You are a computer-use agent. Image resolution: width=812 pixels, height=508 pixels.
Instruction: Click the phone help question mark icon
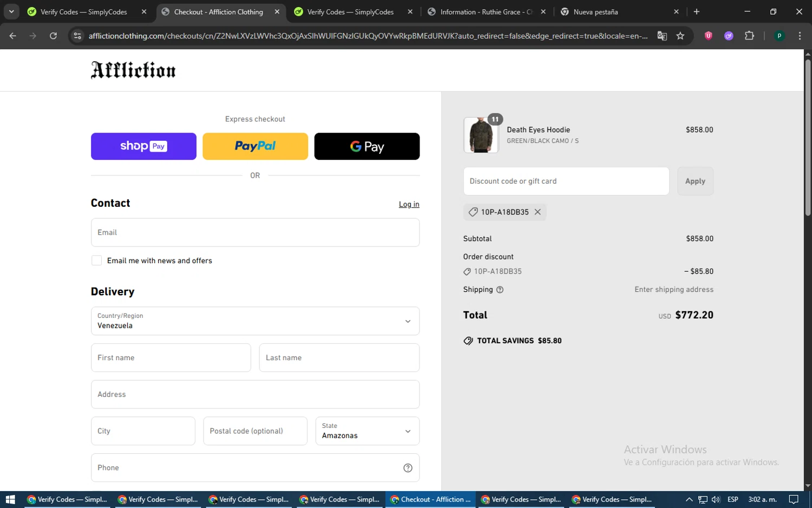(x=408, y=468)
